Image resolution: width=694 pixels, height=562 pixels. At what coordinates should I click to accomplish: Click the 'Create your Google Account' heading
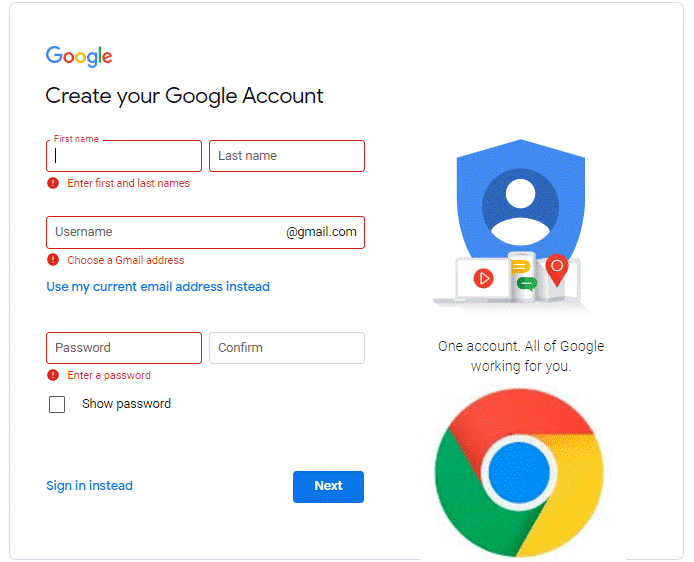(x=184, y=96)
